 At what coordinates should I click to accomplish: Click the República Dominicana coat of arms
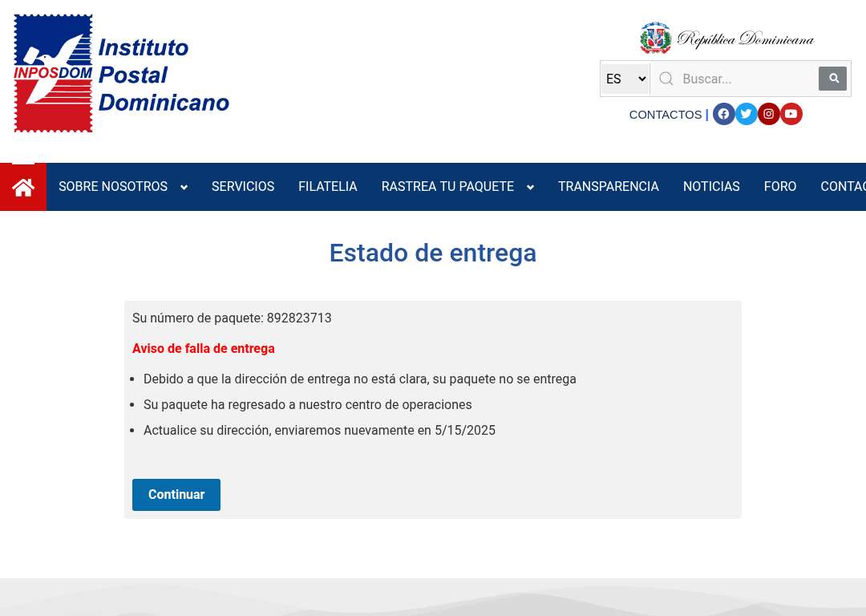(x=656, y=38)
